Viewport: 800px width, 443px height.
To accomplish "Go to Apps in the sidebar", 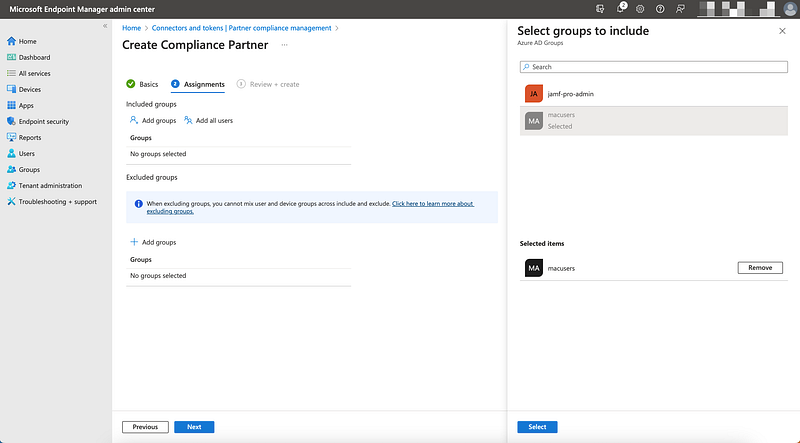I will pos(20,106).
